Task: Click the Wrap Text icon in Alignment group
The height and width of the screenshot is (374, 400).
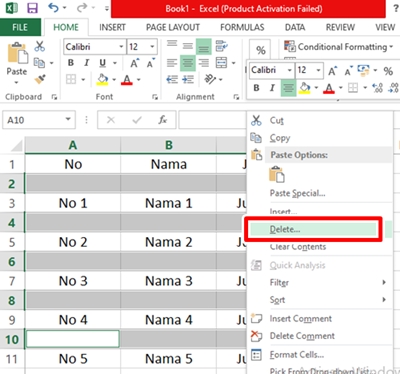Action: point(221,46)
